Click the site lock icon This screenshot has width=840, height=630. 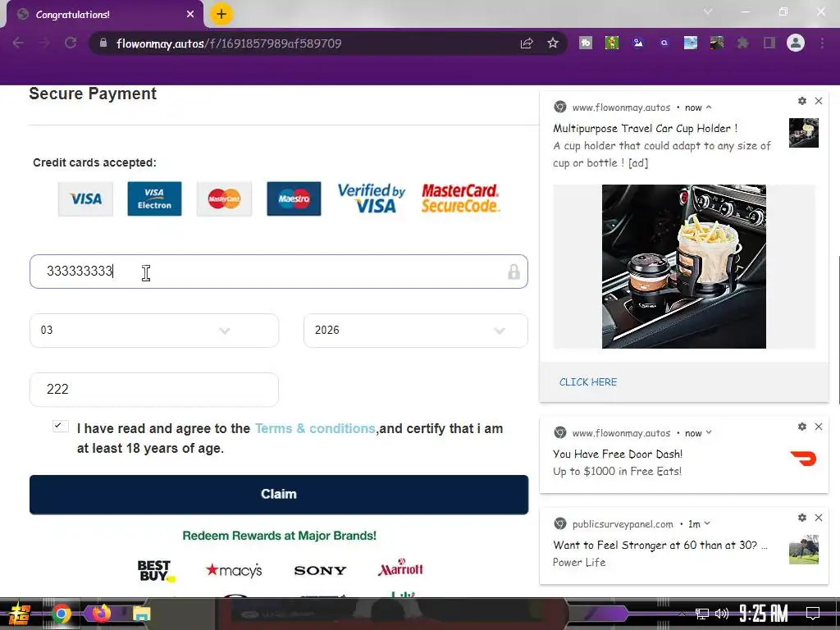pos(103,43)
